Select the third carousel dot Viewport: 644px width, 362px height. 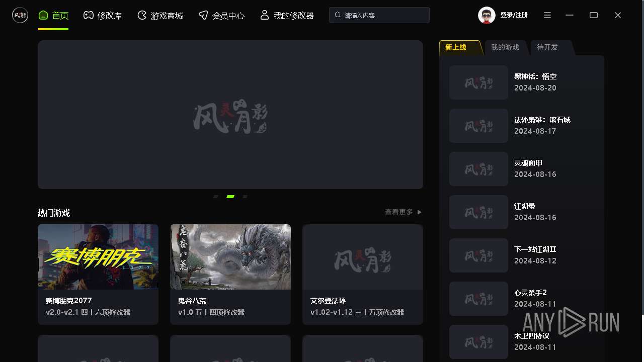coord(245,197)
